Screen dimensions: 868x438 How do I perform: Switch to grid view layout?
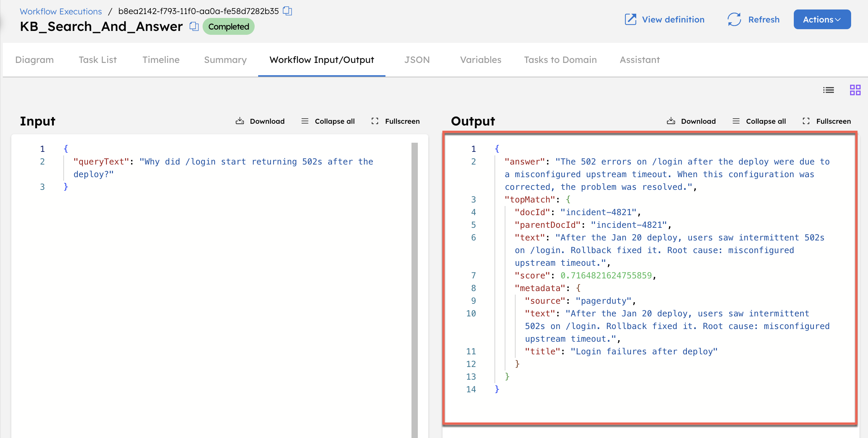point(855,90)
